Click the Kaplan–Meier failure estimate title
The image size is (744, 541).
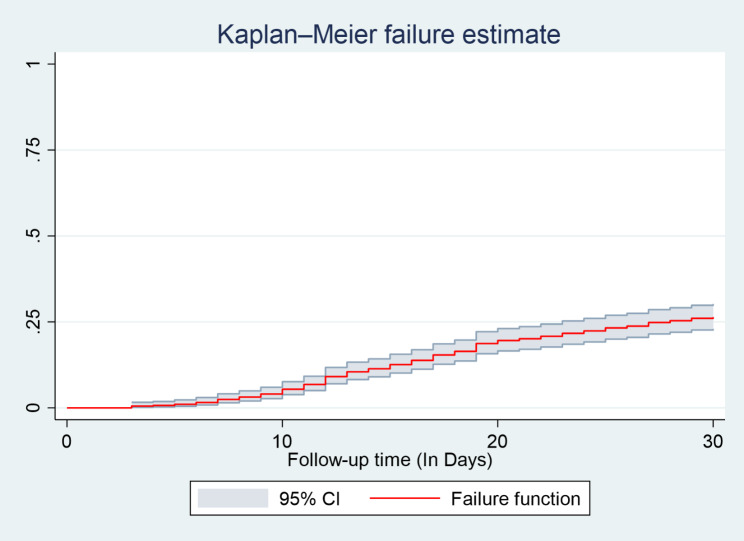coord(388,35)
